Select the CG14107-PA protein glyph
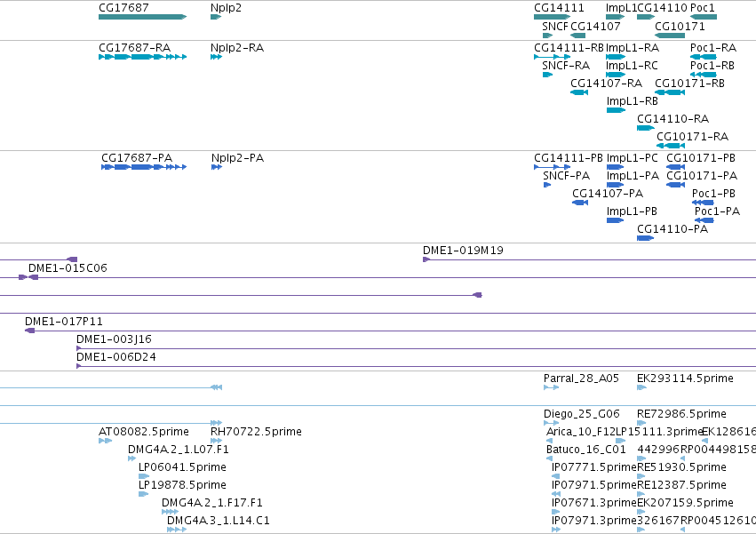Screen dimensions: 756x534 580,203
